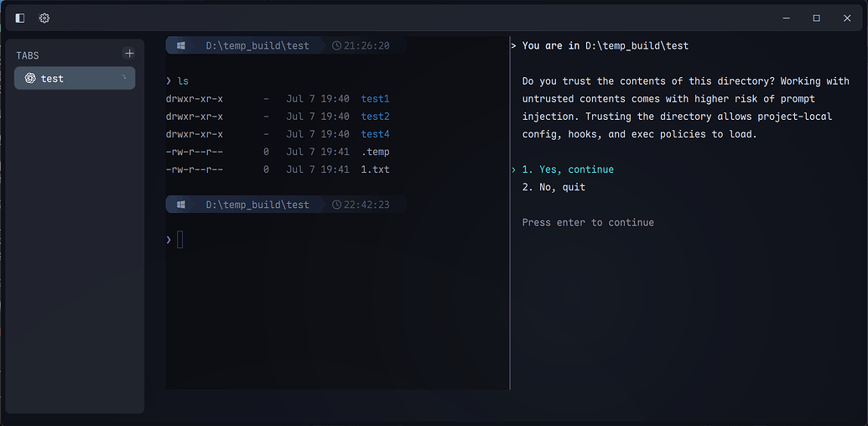
Task: Select the 'No, quit' option
Action: point(554,187)
